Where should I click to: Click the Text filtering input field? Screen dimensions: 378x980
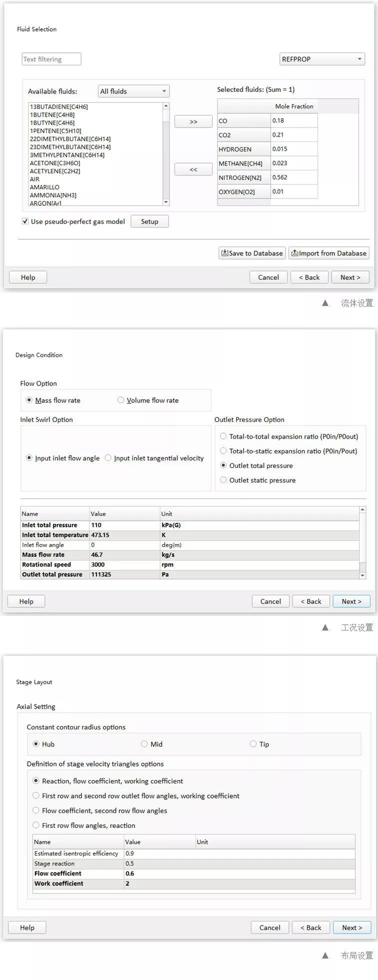pyautogui.click(x=51, y=59)
